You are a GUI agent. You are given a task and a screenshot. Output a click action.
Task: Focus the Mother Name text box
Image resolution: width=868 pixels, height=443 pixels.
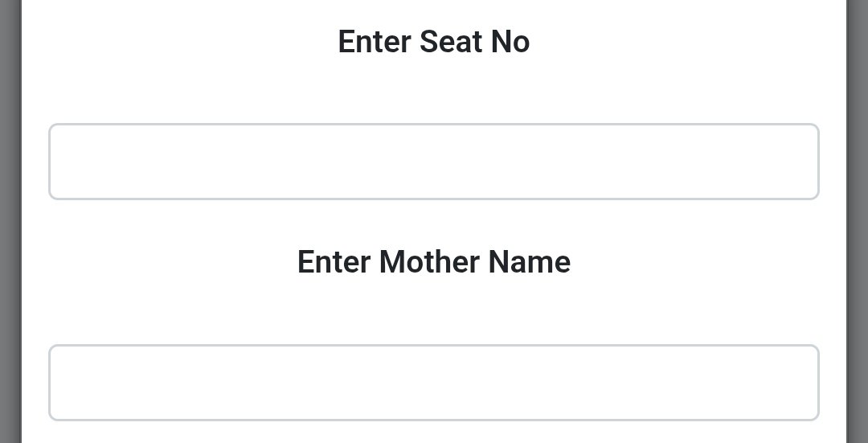[434, 383]
